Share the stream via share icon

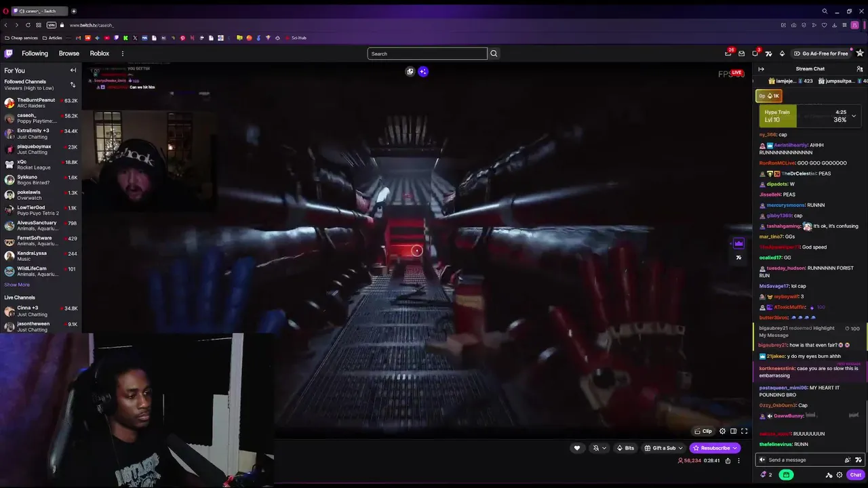point(728,461)
